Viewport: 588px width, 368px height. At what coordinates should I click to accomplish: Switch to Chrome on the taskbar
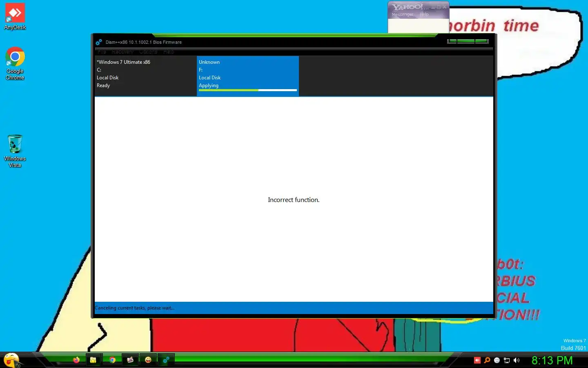point(112,360)
